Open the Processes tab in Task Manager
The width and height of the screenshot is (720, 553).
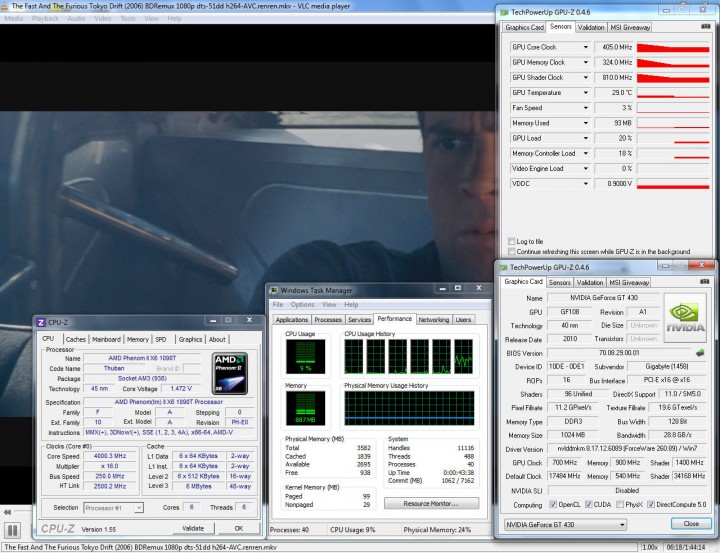coord(328,319)
